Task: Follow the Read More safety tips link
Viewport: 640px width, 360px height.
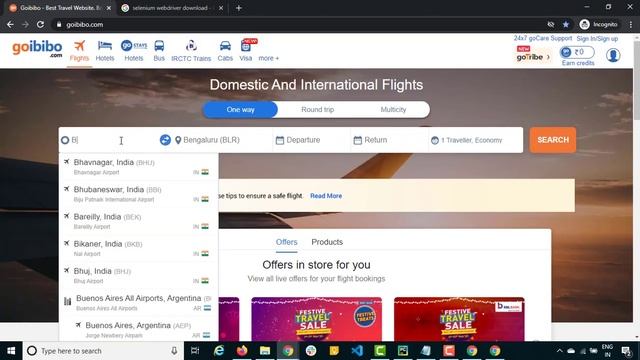Action: [326, 196]
